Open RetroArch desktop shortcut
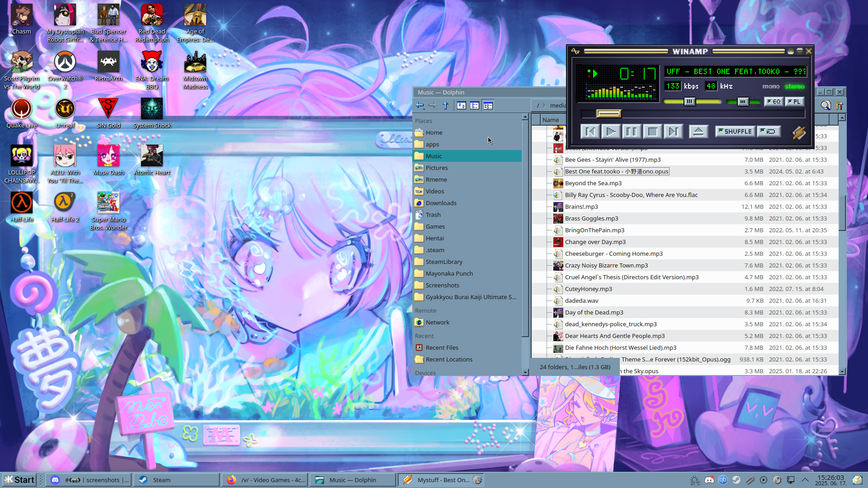868x488 pixels. point(108,66)
